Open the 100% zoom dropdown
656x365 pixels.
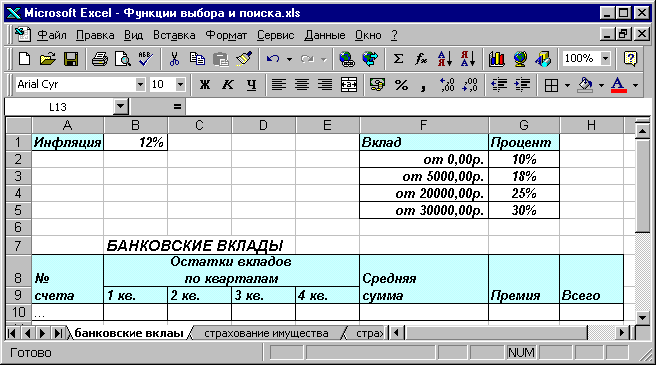pyautogui.click(x=605, y=59)
